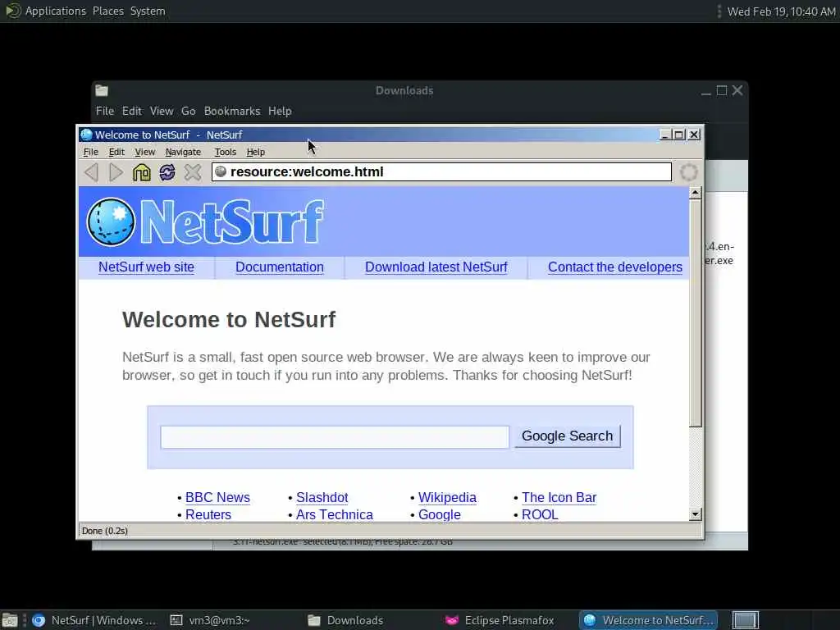Click the throbber icon beside the address bar
This screenshot has height=630, width=840.
tap(689, 172)
